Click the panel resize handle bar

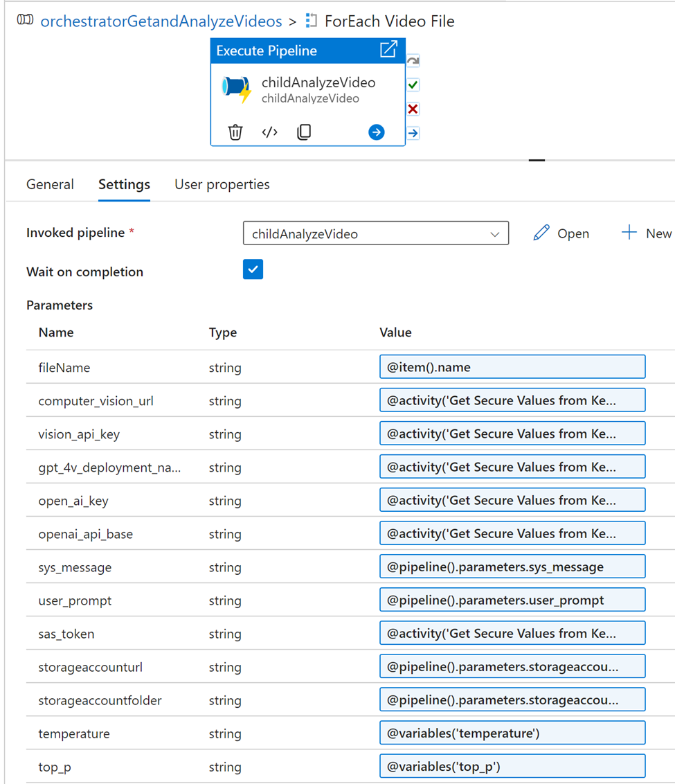[537, 160]
